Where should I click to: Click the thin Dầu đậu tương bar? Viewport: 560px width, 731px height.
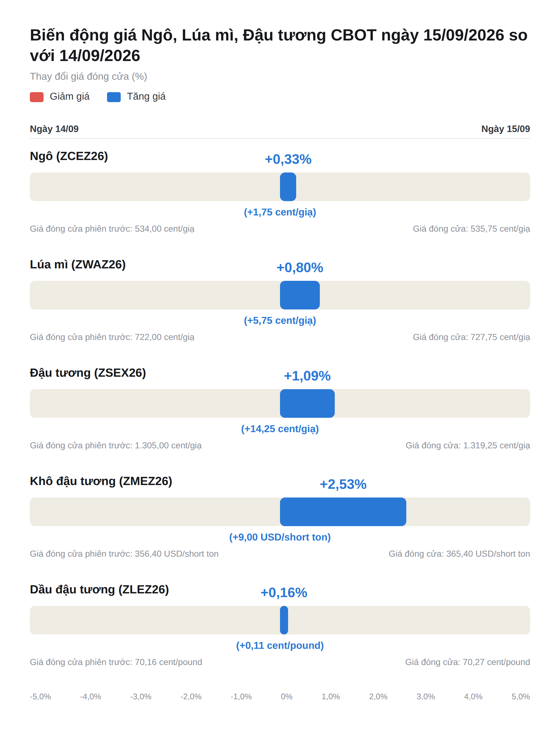(x=284, y=620)
